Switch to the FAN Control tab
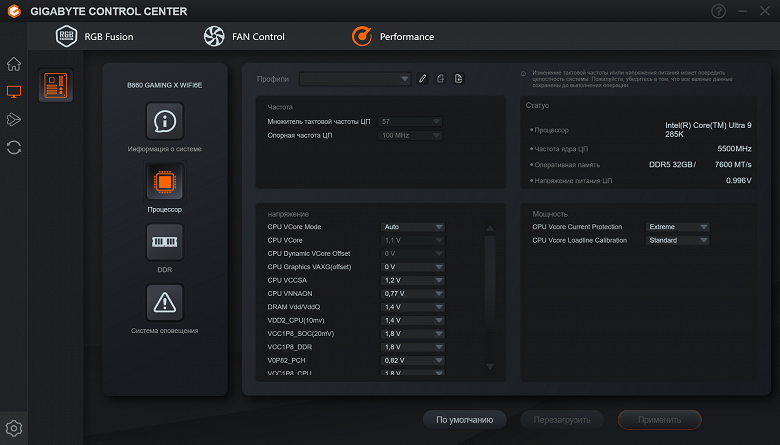780x445 pixels. 244,37
